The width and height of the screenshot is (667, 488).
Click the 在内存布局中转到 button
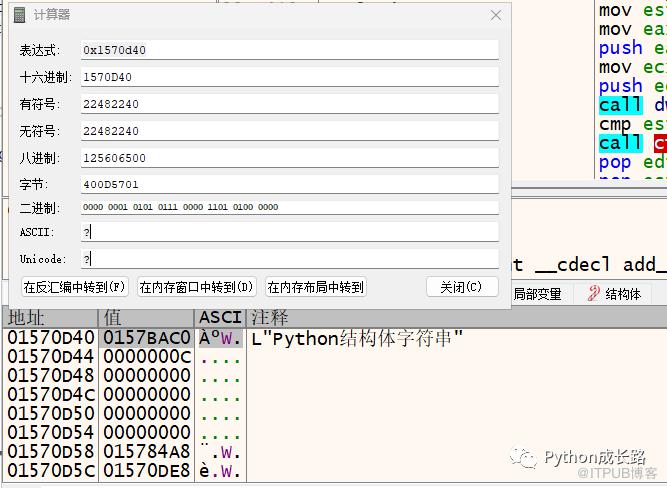316,287
